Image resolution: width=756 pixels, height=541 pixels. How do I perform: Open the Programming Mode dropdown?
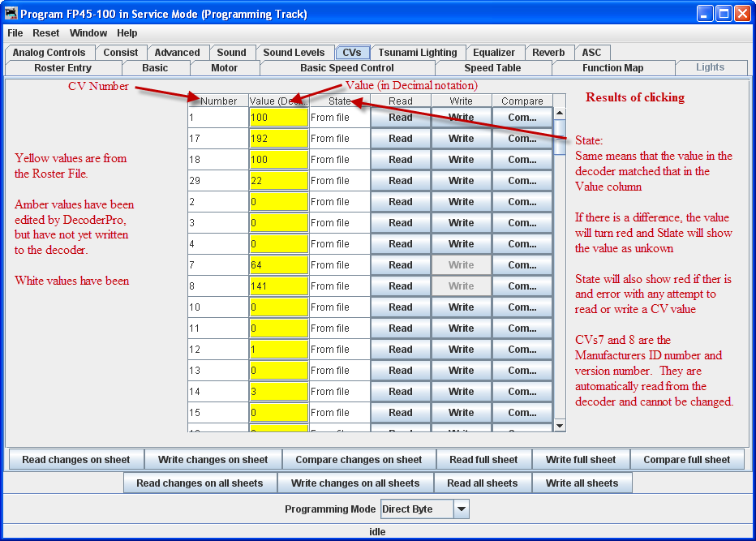click(x=461, y=509)
